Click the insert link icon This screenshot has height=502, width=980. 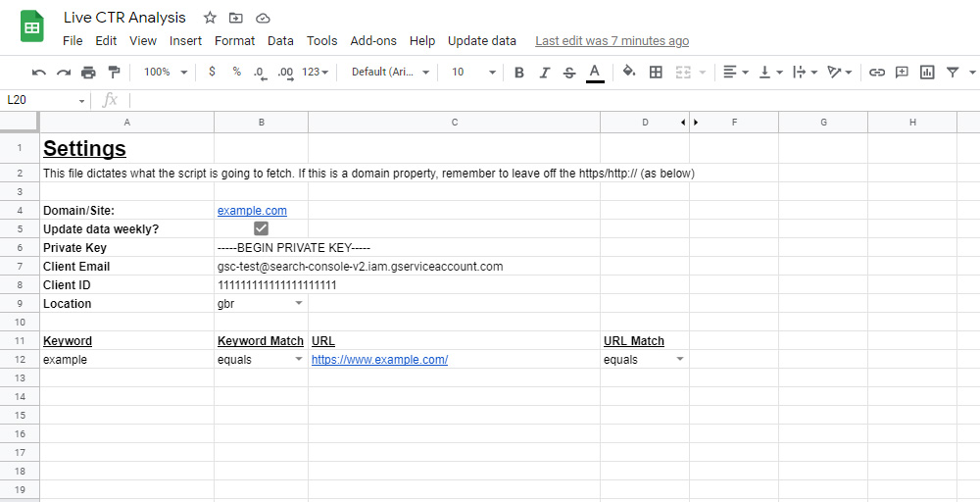pyautogui.click(x=877, y=72)
